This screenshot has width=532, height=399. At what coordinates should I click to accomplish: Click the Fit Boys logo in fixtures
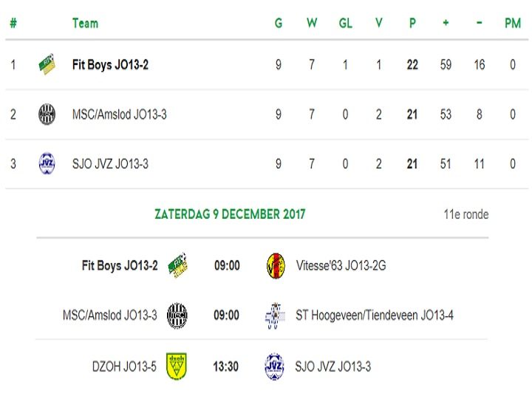pos(178,265)
